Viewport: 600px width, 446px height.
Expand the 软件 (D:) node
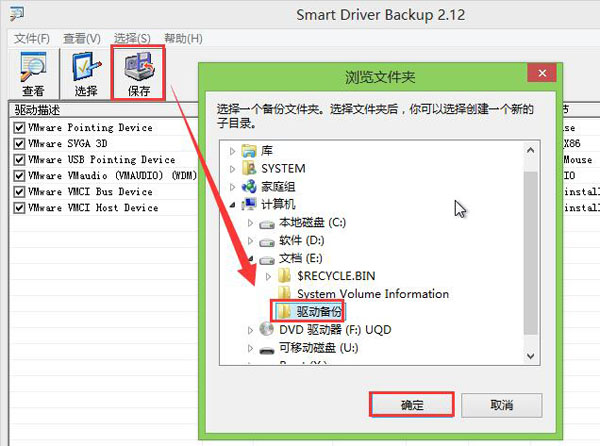[x=250, y=241]
